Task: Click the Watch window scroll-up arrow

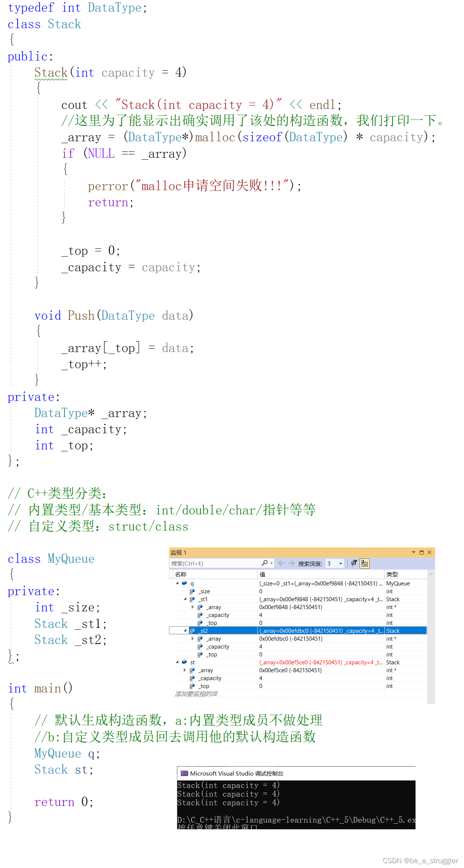Action: (x=431, y=574)
